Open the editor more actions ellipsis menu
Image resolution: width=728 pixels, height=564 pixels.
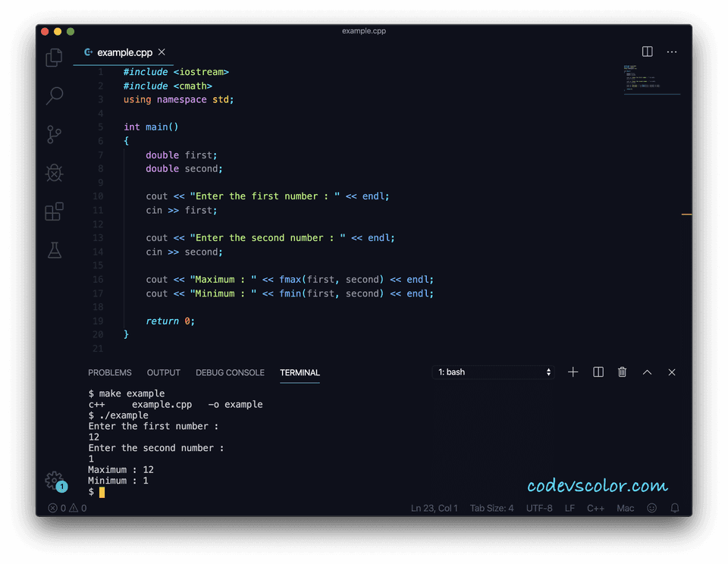pos(672,52)
